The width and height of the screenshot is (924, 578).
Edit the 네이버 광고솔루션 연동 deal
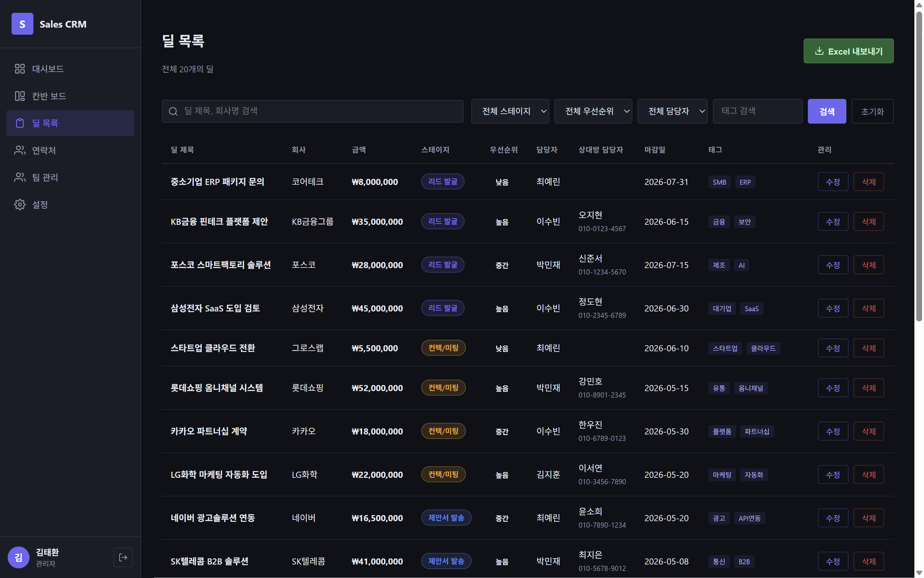coord(833,518)
